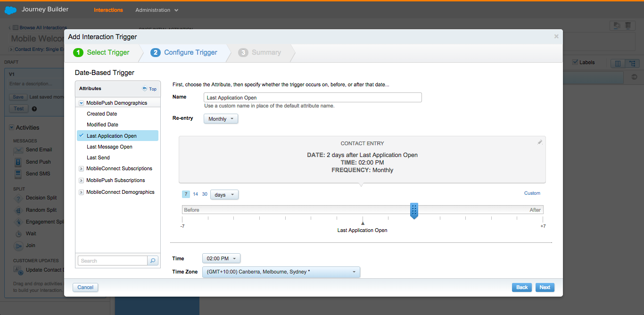This screenshot has height=315, width=644.
Task: Go to the Configure Trigger step
Action: pyautogui.click(x=184, y=53)
